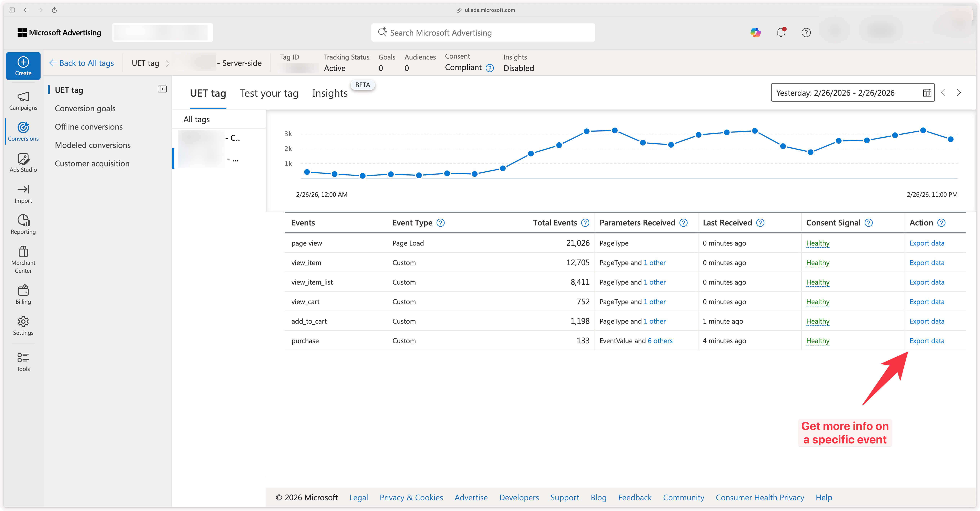Screen dimensions: 980x511
Task: Go to next date range arrow
Action: pos(959,92)
